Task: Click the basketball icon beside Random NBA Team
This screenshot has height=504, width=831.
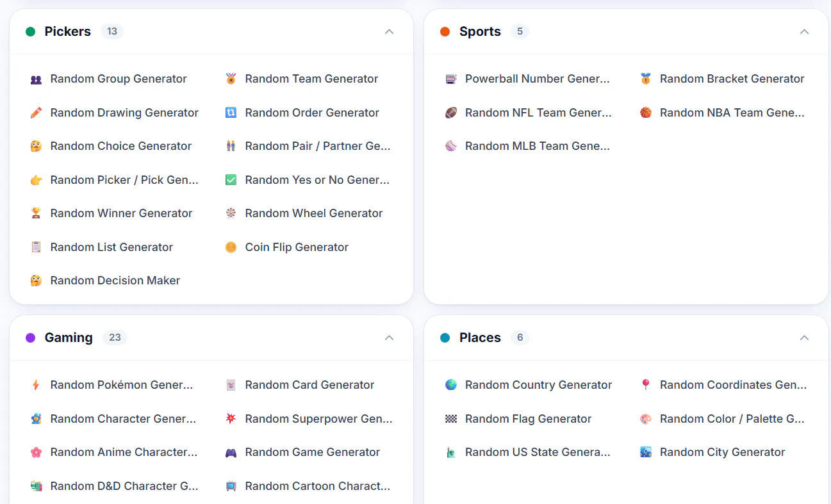Action: coord(646,113)
